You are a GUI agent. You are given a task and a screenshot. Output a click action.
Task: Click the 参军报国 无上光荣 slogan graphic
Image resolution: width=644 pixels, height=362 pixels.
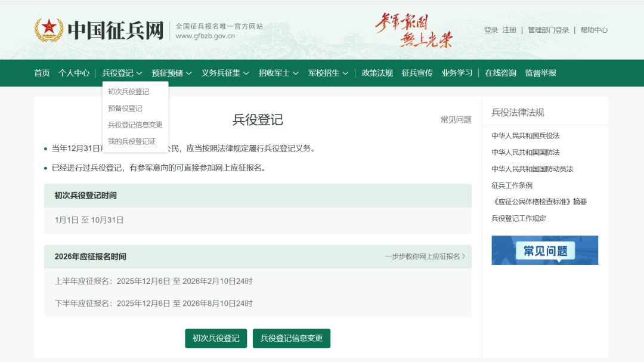[414, 30]
